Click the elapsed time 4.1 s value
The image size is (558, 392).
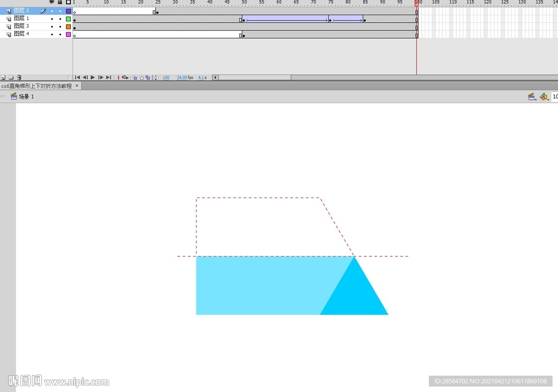pos(201,77)
